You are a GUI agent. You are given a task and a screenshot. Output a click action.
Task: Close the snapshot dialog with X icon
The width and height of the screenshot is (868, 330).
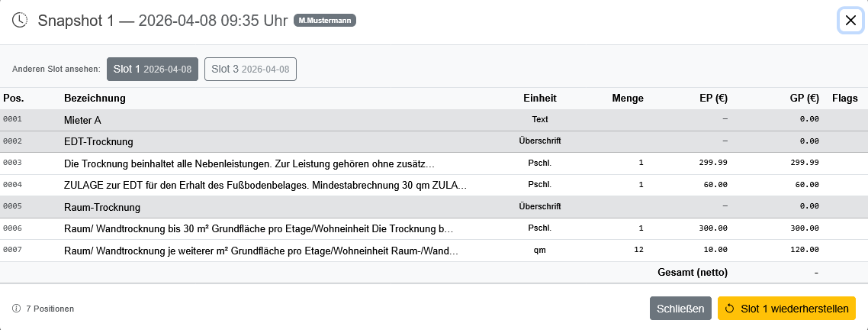point(850,21)
